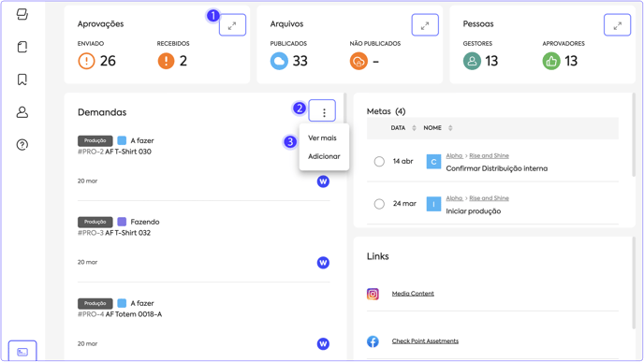Choose Adicionar from the menu

point(324,156)
